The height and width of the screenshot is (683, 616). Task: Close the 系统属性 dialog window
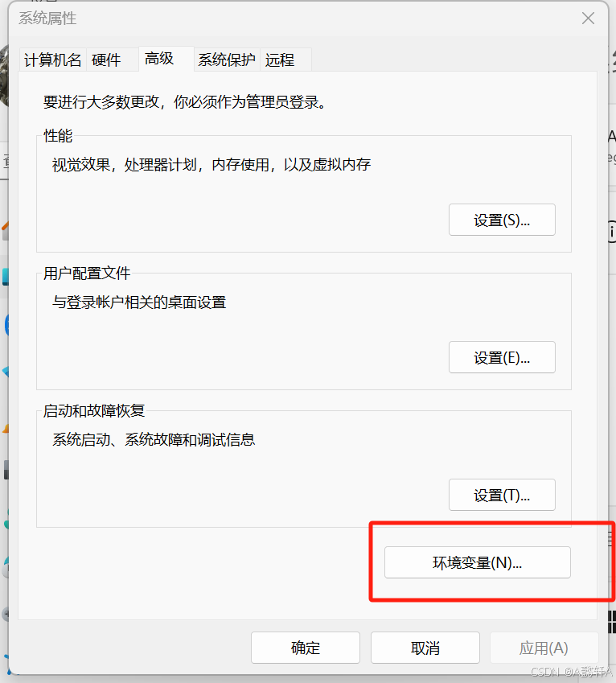(589, 18)
